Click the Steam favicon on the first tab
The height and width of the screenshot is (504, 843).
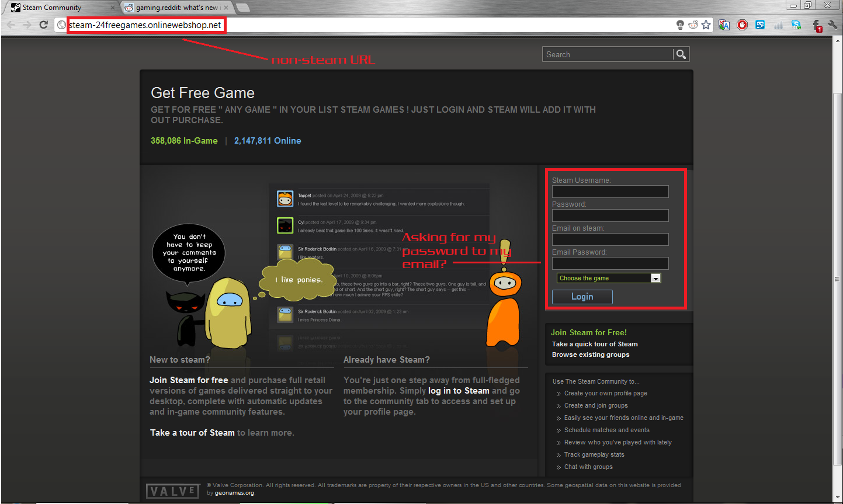(x=16, y=8)
